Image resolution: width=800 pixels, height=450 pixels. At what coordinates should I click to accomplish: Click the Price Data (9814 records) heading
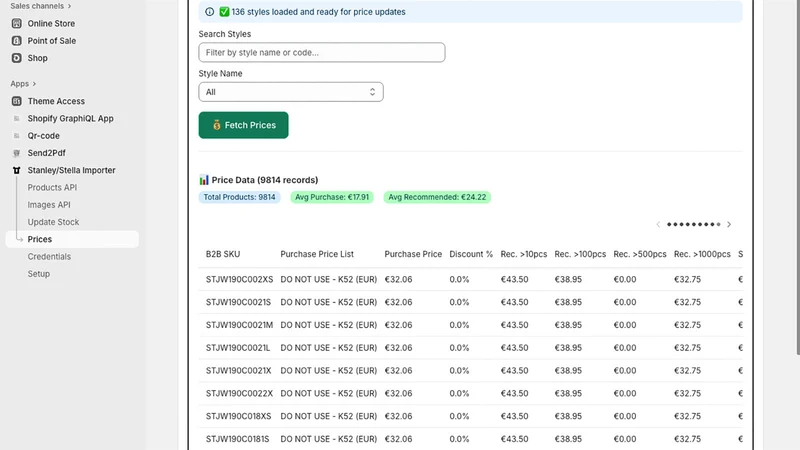point(265,180)
